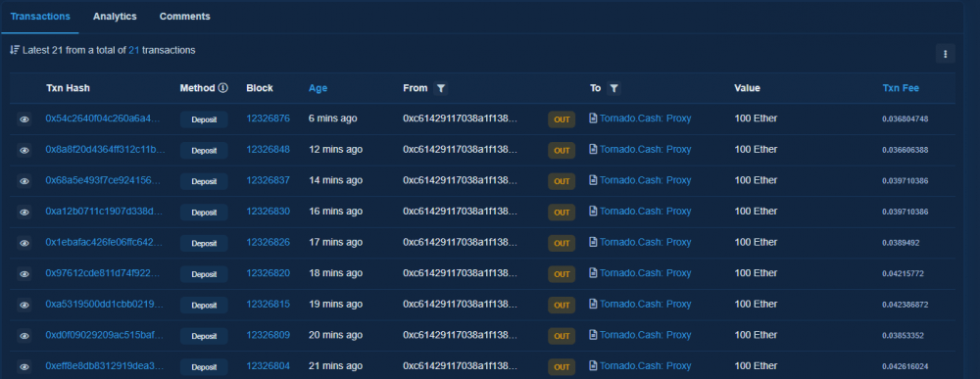Image resolution: width=980 pixels, height=379 pixels.
Task: Preview transaction 0x97612cde811d74f922 with eye icon
Action: (24, 274)
